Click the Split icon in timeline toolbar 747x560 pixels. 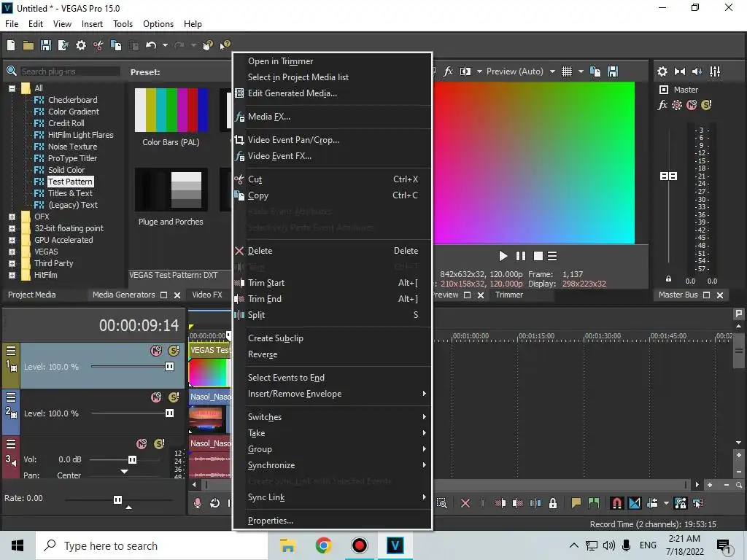[x=535, y=503]
